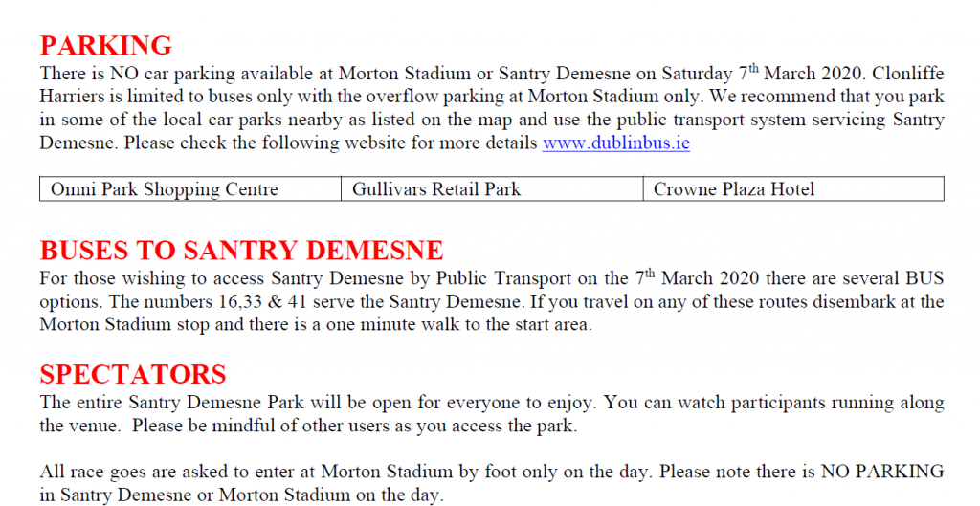Click the text 'Clonliffe' in the first paragraph
The height and width of the screenshot is (506, 980).
[x=908, y=74]
